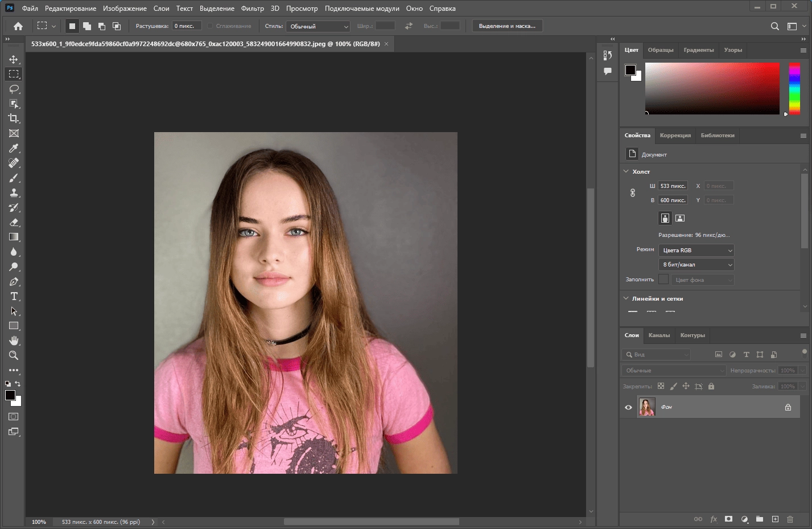The height and width of the screenshot is (529, 812).
Task: Enable the Add to selection mode
Action: (86, 26)
